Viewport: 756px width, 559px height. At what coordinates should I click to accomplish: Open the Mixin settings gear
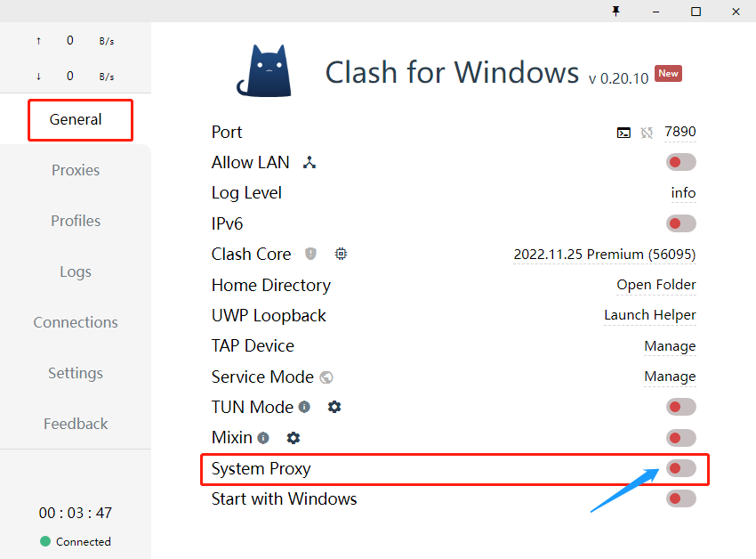click(293, 437)
